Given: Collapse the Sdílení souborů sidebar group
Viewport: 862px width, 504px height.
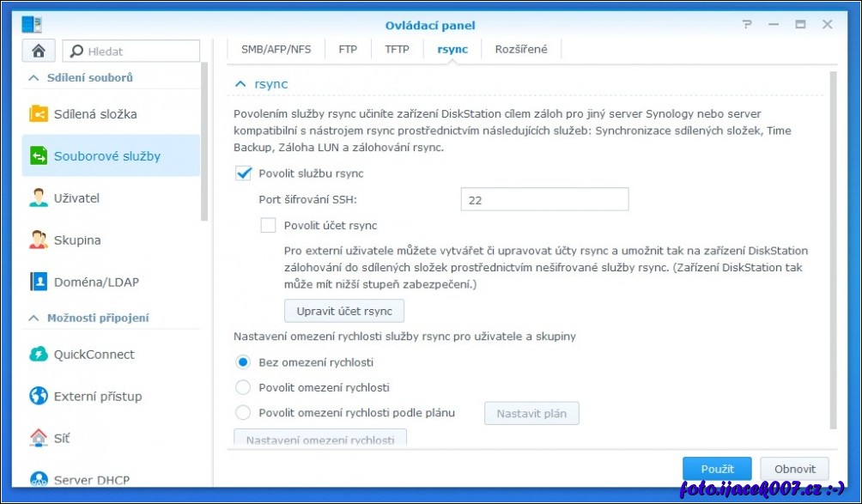Looking at the screenshot, I should point(33,78).
